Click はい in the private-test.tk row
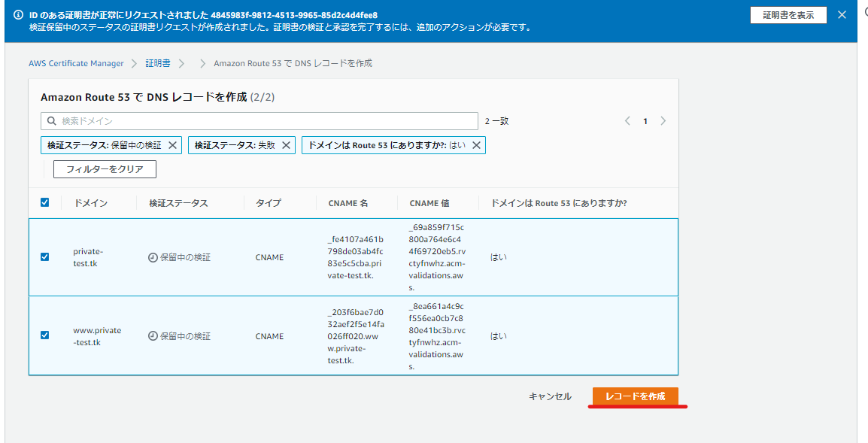Screen dimensions: 868x443 (499, 257)
